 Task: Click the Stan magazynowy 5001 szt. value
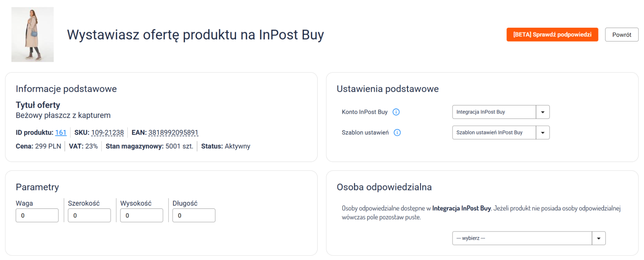[179, 146]
